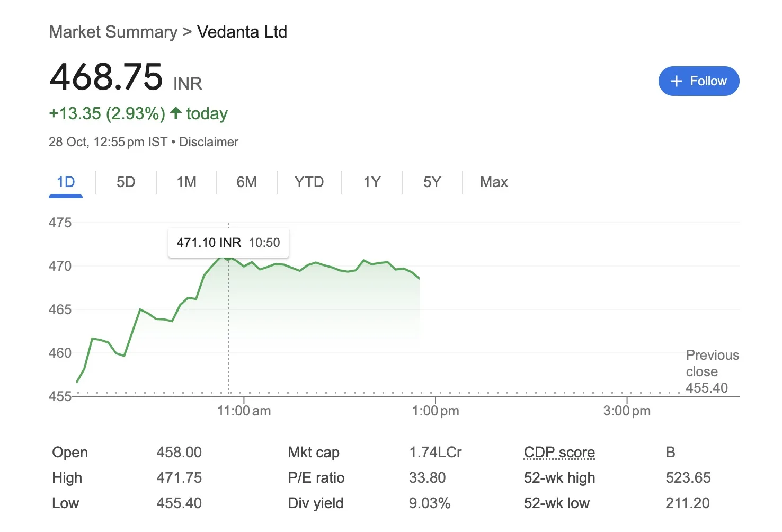Viewport: 782px width, 532px height.
Task: Select the Max timeframe option
Action: [493, 182]
